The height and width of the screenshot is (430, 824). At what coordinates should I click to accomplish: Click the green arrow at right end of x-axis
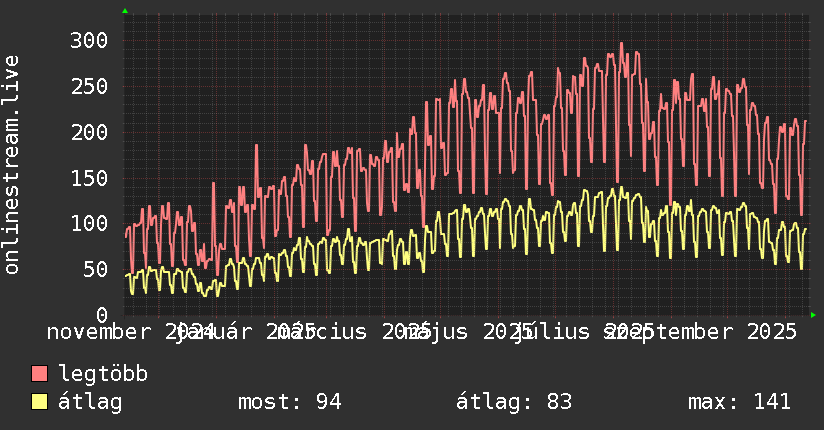click(813, 315)
